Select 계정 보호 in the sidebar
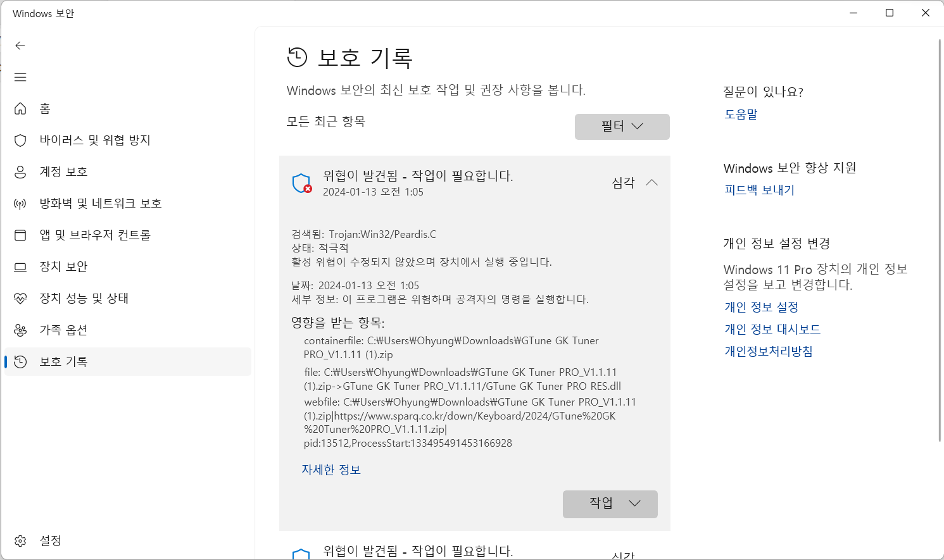The height and width of the screenshot is (560, 944). tap(128, 172)
